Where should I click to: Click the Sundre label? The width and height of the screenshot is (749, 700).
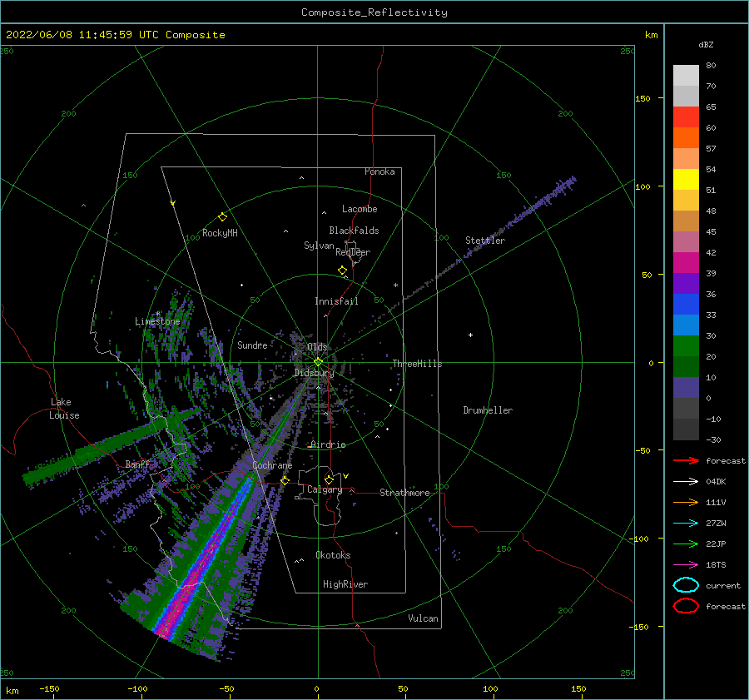pyautogui.click(x=252, y=345)
